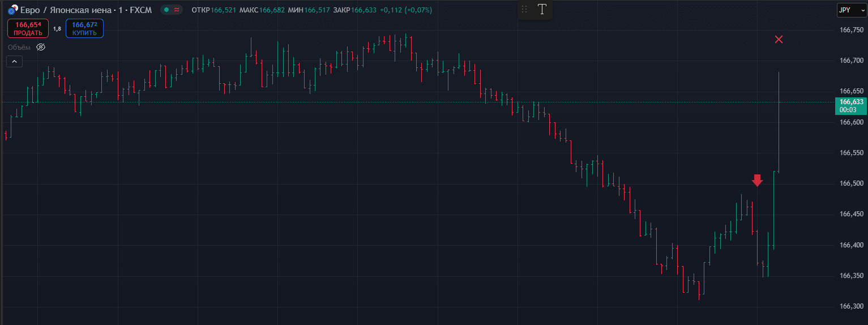Click the 166,500 price scale label
Viewport: 868px width, 325px height.
[851, 183]
